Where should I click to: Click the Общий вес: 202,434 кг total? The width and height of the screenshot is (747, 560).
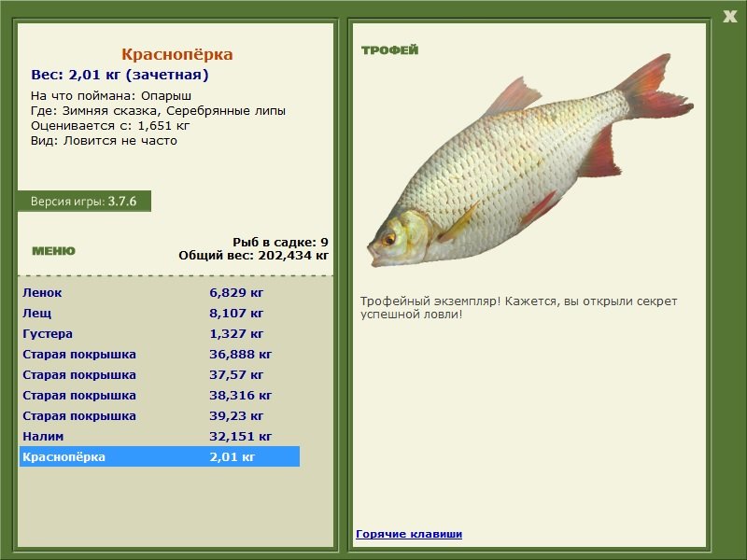253,255
